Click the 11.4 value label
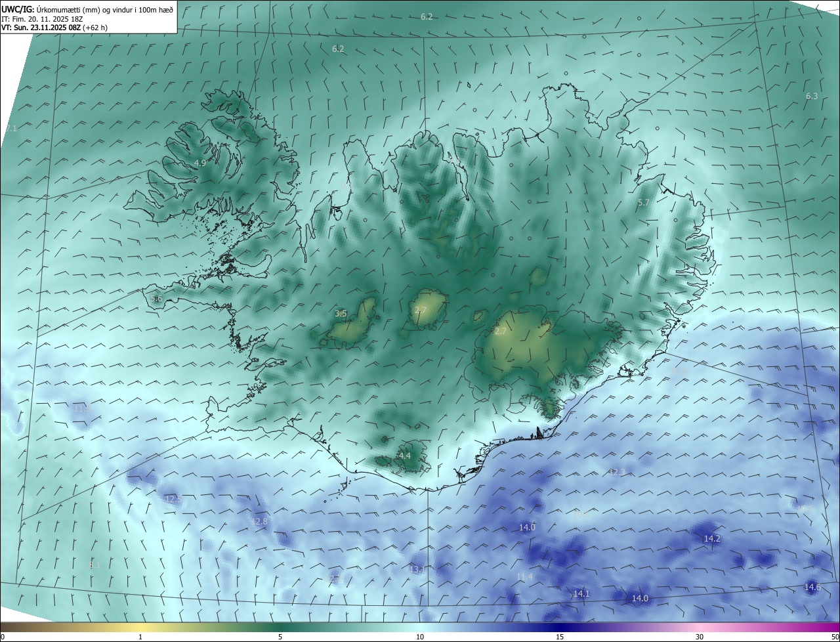 [x=524, y=577]
